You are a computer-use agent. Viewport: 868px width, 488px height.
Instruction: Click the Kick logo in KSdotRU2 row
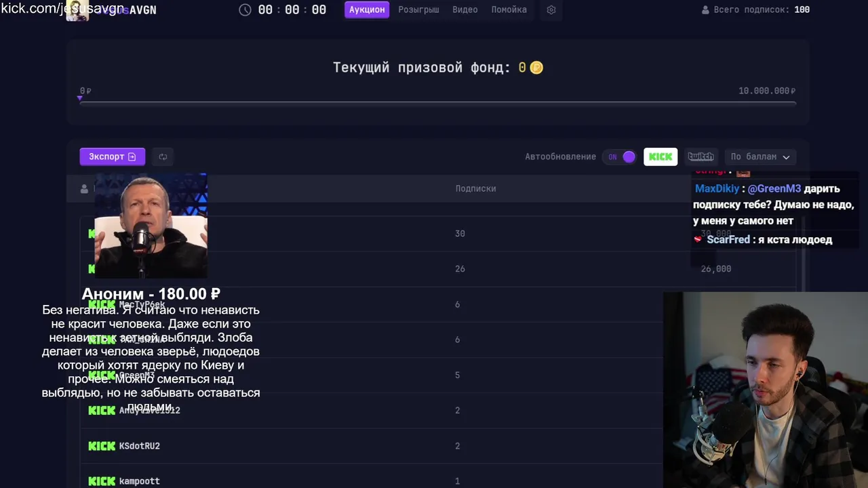click(102, 446)
